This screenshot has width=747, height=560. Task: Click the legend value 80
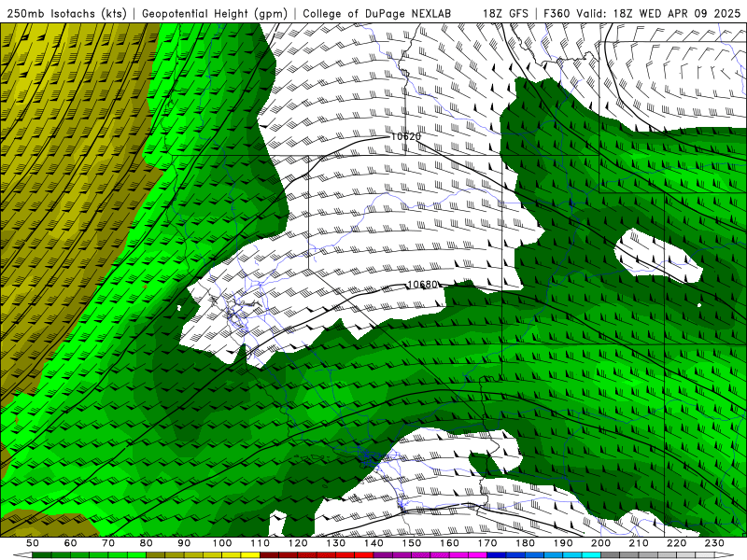pyautogui.click(x=147, y=543)
